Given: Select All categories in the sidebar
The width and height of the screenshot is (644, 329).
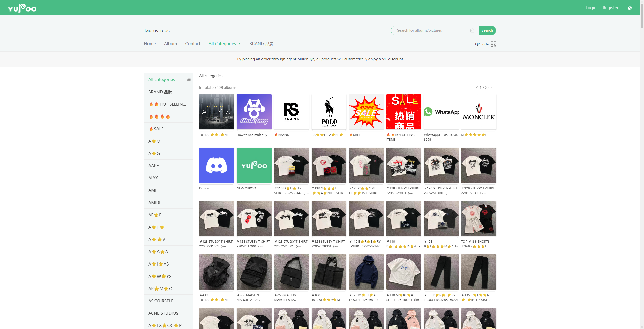Looking at the screenshot, I should pyautogui.click(x=162, y=79).
